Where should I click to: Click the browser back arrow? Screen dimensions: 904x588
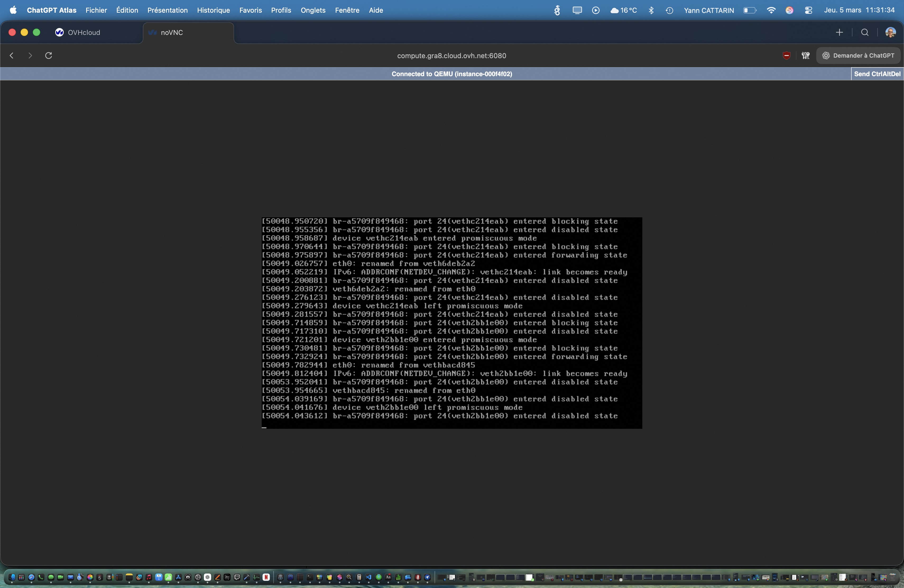pos(12,56)
